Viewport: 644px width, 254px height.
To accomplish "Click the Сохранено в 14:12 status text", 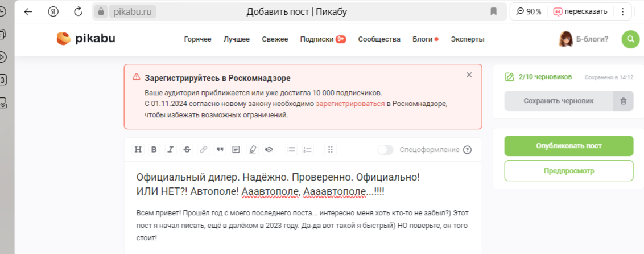I will pyautogui.click(x=609, y=77).
